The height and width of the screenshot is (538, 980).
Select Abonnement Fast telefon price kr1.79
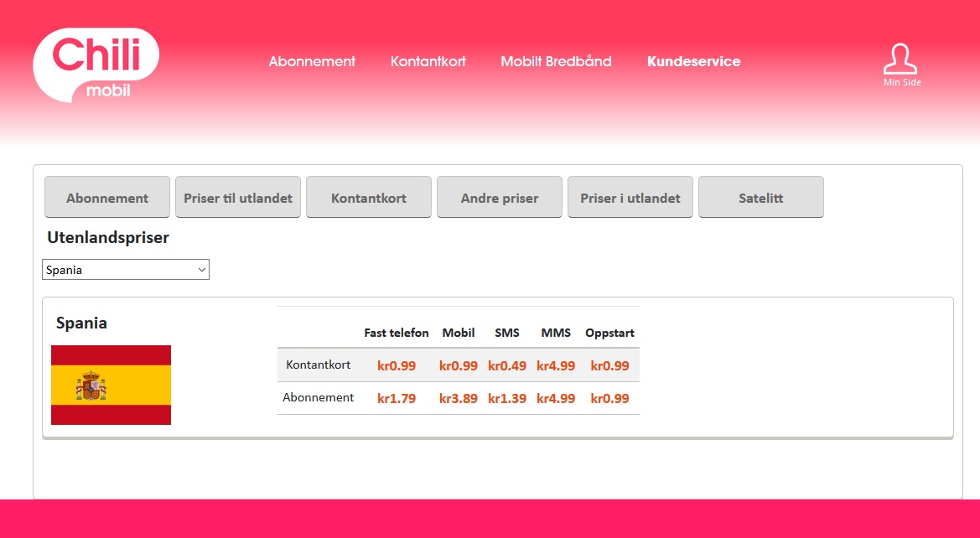397,398
